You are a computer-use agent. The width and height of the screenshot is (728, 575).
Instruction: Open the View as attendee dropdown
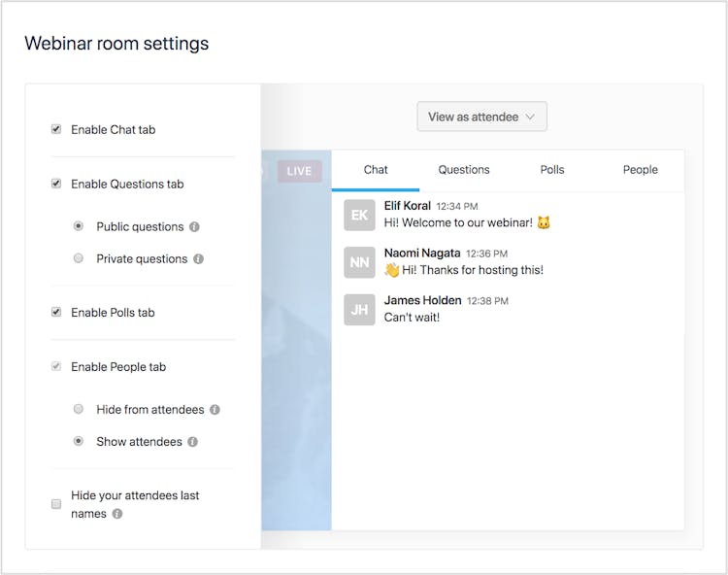[481, 117]
